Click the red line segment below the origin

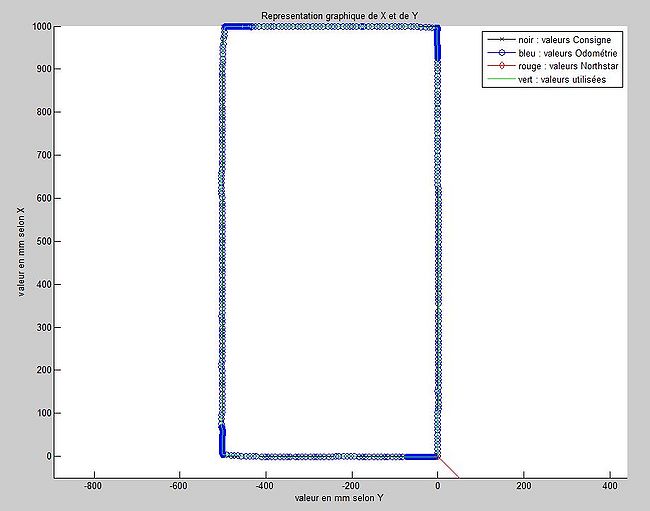pos(448,468)
